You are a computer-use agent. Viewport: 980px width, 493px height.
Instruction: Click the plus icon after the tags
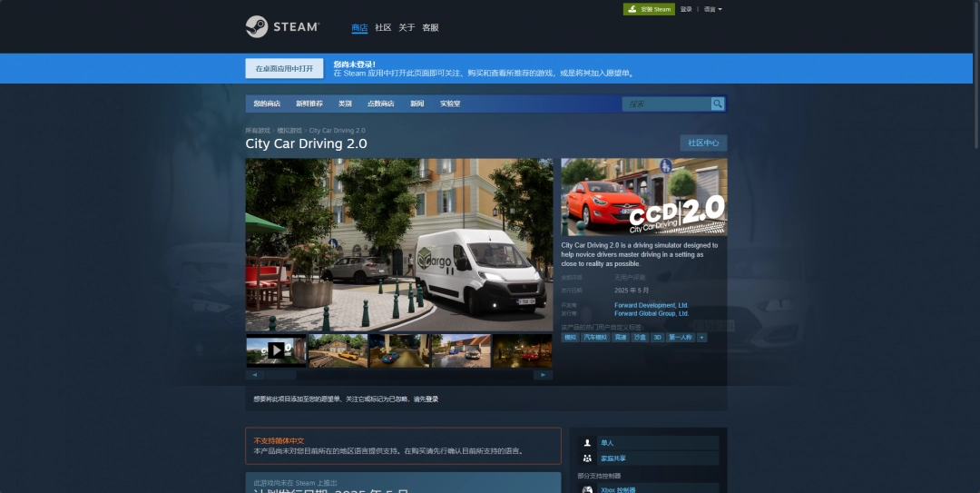(x=701, y=337)
